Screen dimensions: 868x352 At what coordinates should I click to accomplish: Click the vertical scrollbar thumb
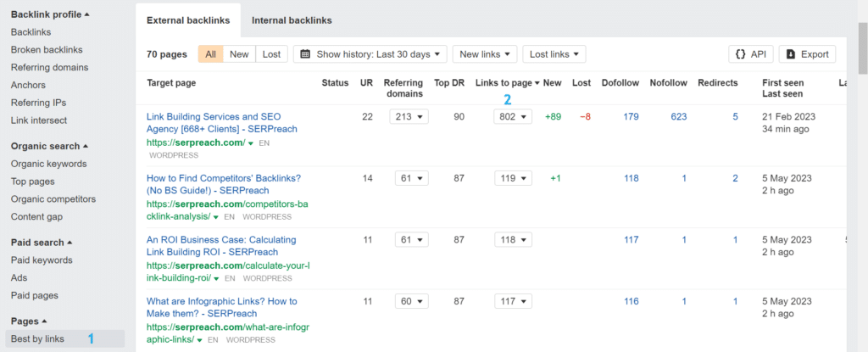[x=863, y=47]
